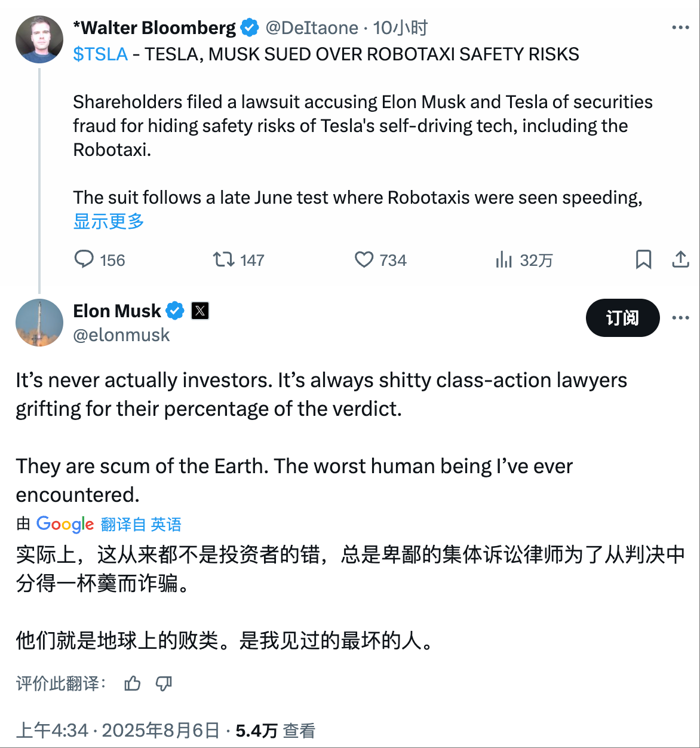The width and height of the screenshot is (700, 748).
Task: Click the 上午4:34 · 2025年8月6日 timestamp
Action: (x=118, y=730)
